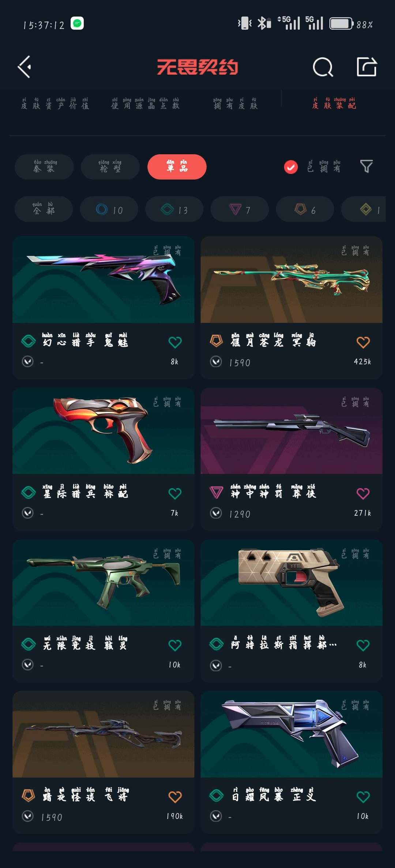
Task: Switch to 使用源晶点数 tab
Action: tap(145, 103)
